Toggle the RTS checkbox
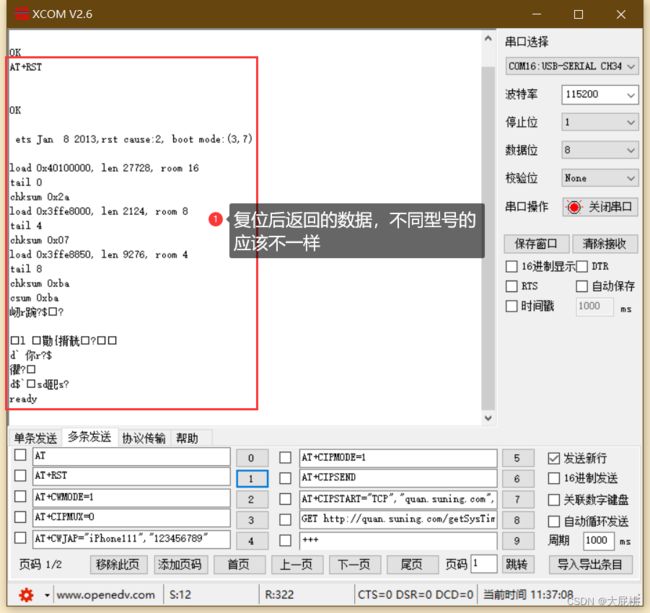Image resolution: width=650 pixels, height=613 pixels. pos(512,286)
